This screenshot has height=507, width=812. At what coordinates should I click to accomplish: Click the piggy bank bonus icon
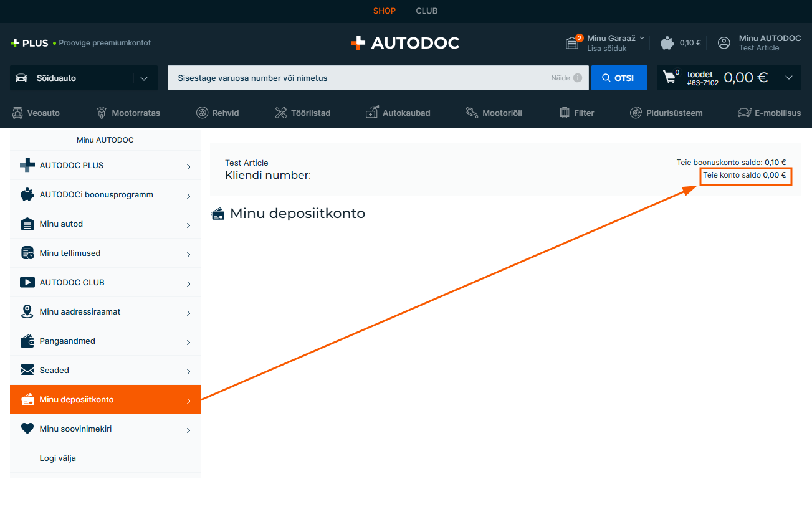667,43
